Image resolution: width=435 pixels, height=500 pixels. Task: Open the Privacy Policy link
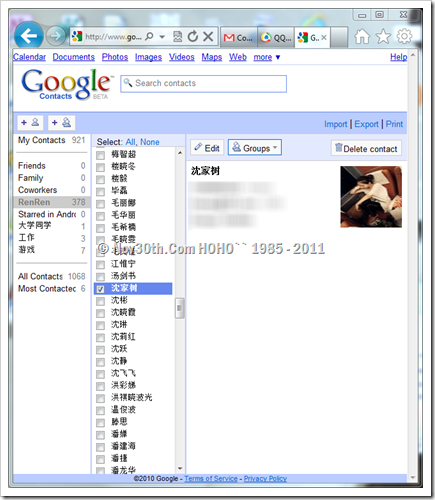(x=265, y=479)
